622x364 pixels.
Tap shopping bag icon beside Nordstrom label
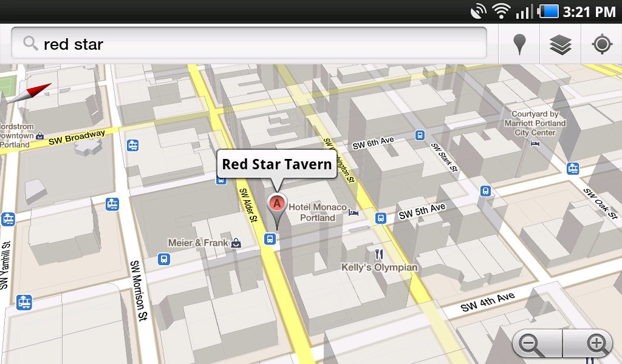39,136
